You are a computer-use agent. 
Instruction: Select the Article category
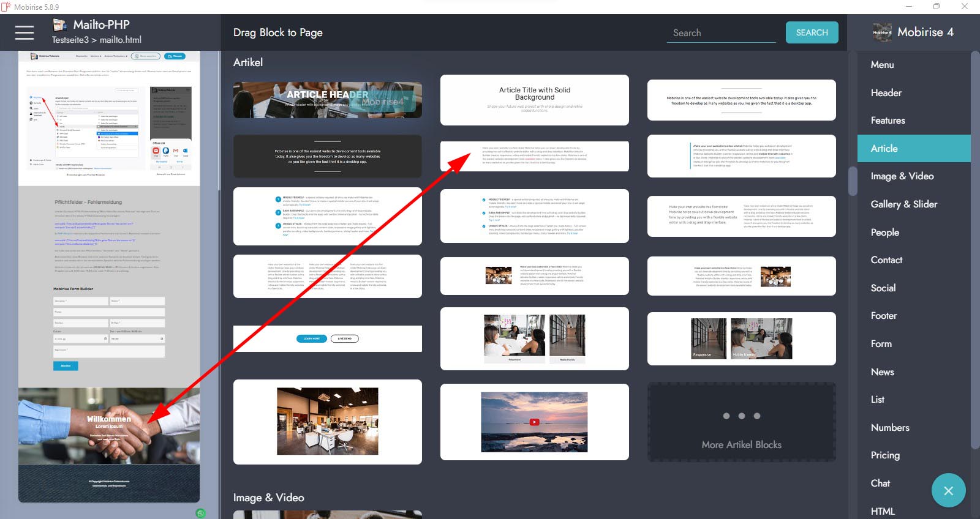tap(884, 148)
